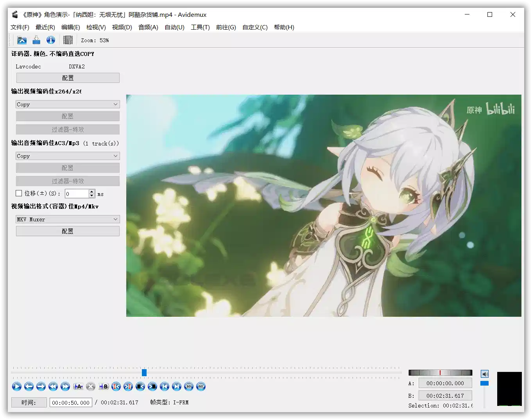Set selection marker B
This screenshot has width=532, height=420.
(x=104, y=386)
